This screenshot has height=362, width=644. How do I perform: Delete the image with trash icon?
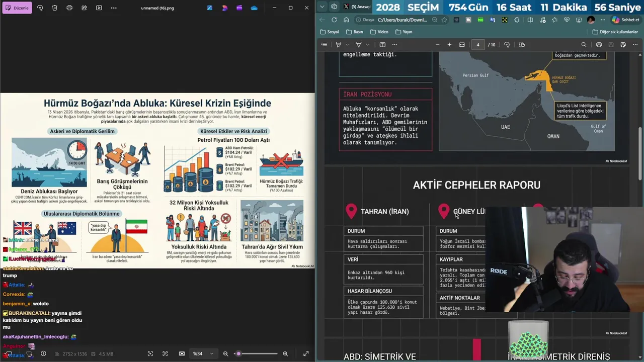[55, 8]
